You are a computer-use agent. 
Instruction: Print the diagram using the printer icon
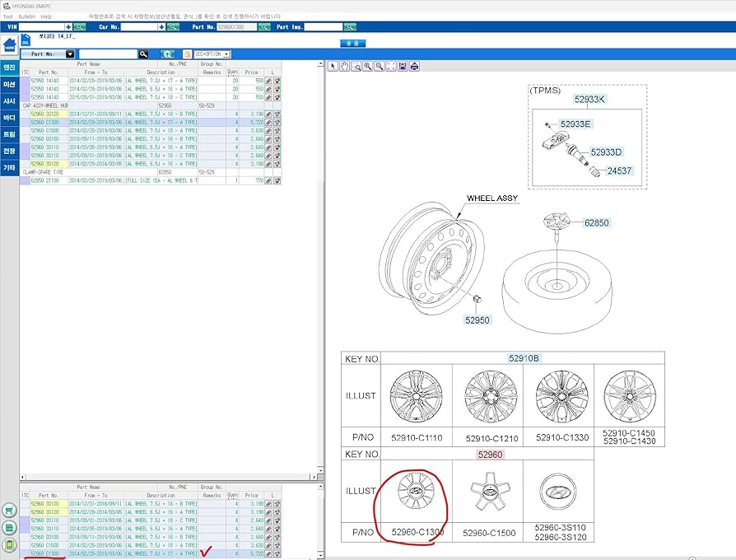[x=414, y=67]
